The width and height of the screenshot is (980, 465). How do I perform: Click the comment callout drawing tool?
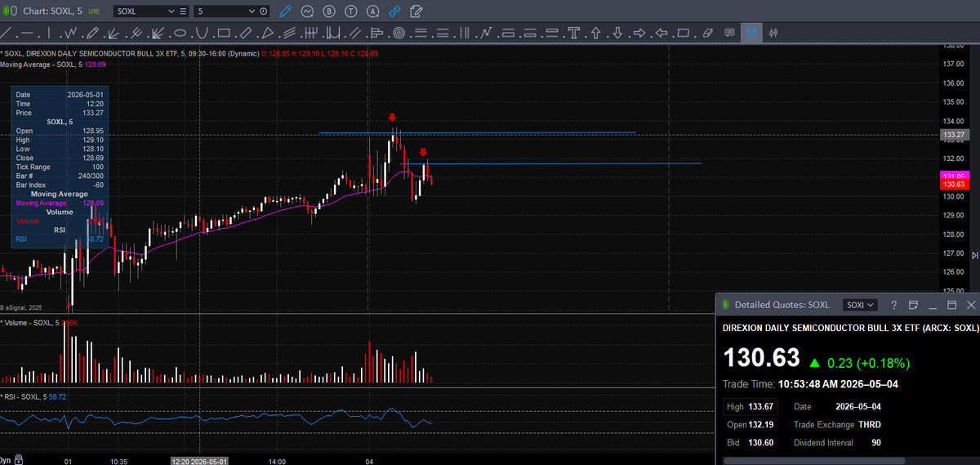click(x=729, y=34)
